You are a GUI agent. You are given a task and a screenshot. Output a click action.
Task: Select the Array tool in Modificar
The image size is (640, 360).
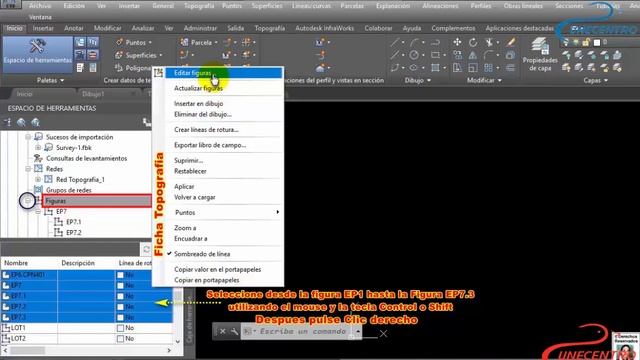tap(488, 68)
